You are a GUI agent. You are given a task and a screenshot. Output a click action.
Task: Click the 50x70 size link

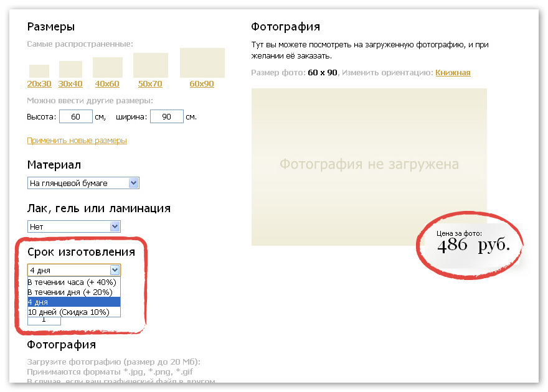coord(150,84)
